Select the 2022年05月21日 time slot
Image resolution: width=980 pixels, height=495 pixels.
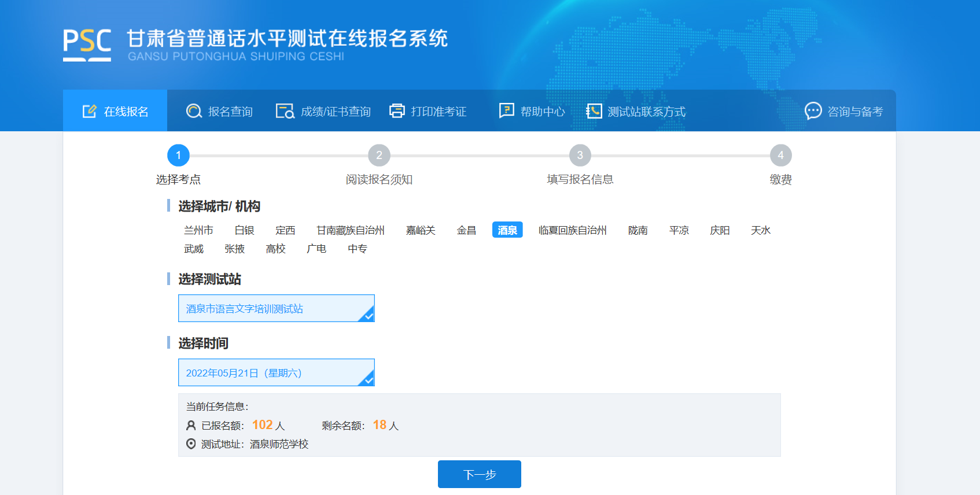click(x=276, y=372)
